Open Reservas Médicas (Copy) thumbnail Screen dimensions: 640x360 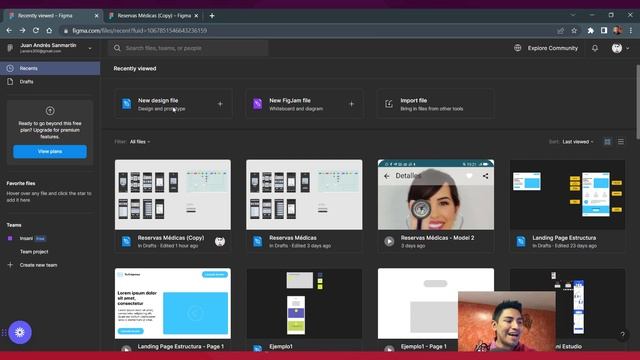click(173, 195)
